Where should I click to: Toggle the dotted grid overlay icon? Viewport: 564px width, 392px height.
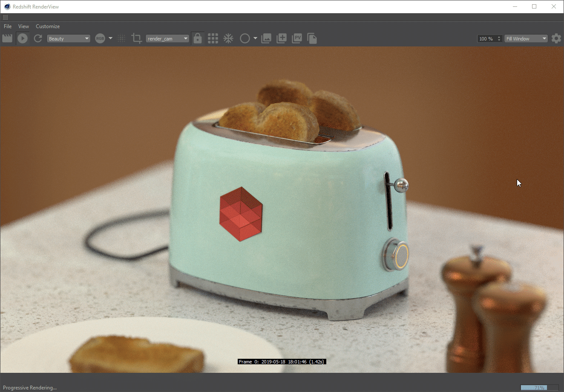(x=122, y=38)
